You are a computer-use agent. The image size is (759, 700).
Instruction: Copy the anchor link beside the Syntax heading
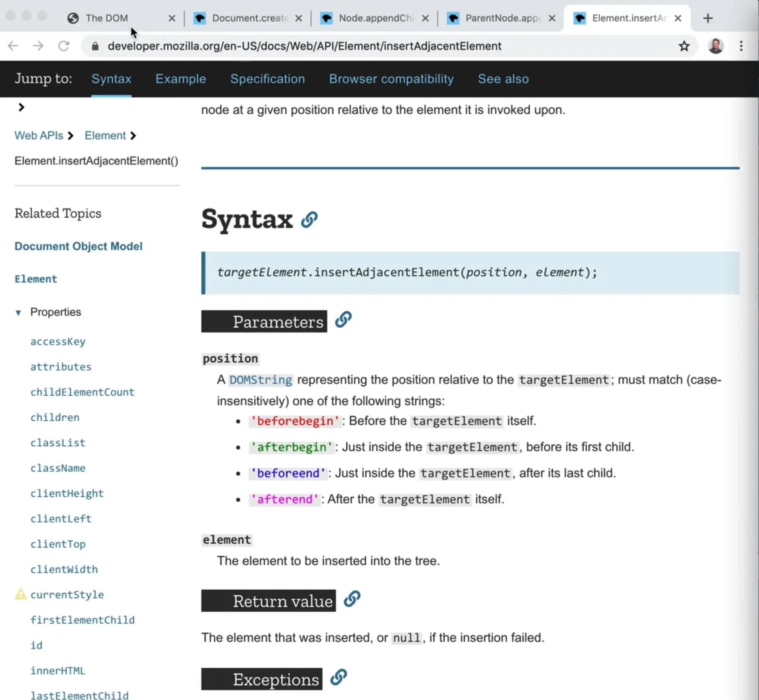(x=309, y=219)
